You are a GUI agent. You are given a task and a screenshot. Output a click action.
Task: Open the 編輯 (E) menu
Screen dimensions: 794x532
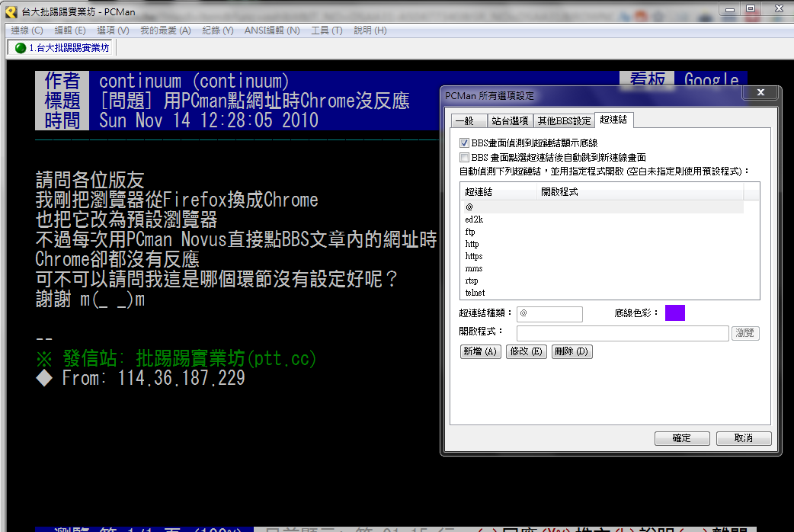click(70, 30)
